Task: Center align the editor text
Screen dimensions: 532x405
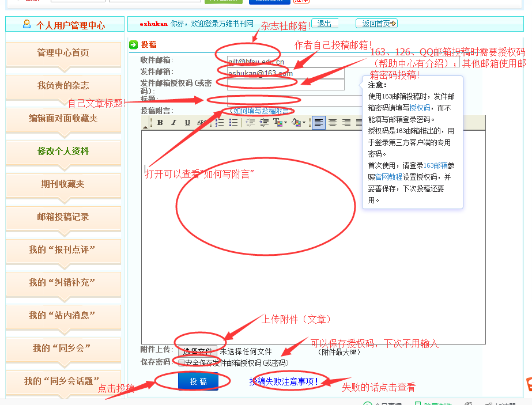Action: coord(333,123)
